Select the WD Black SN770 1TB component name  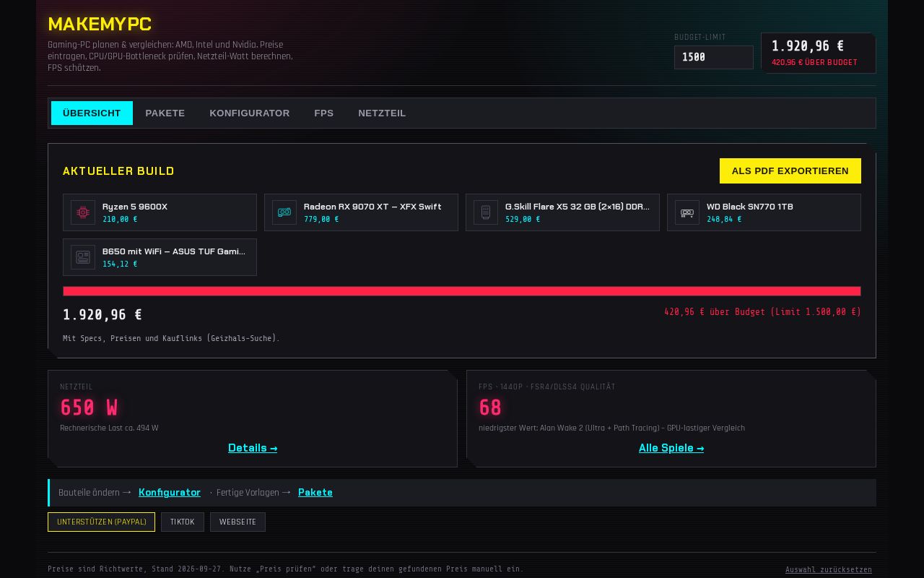tap(750, 207)
